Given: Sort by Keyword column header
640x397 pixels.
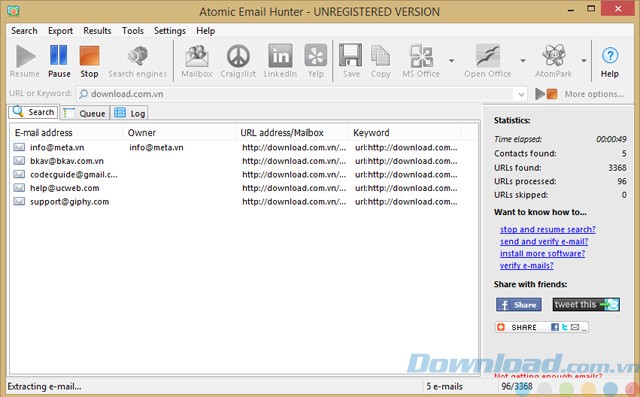Looking at the screenshot, I should point(404,133).
